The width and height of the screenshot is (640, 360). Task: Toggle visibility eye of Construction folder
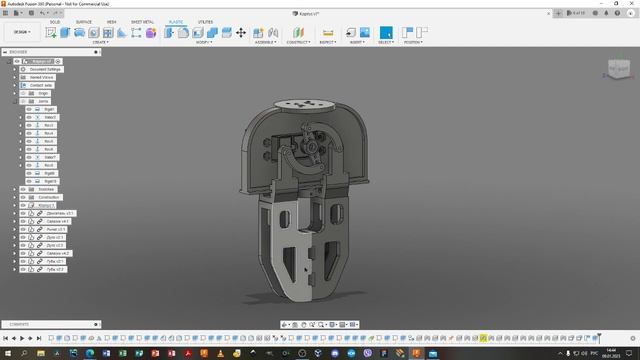click(23, 197)
